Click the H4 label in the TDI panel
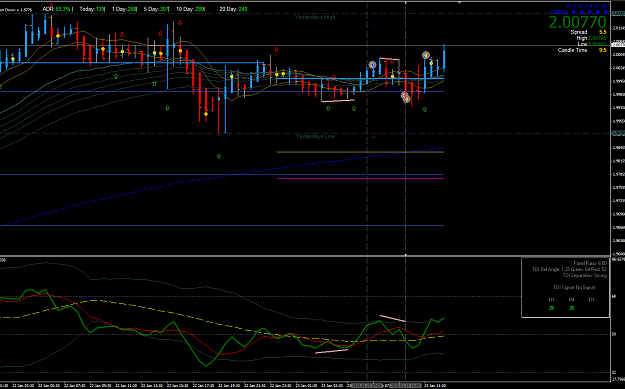The height and width of the screenshot is (389, 625). pos(571,299)
